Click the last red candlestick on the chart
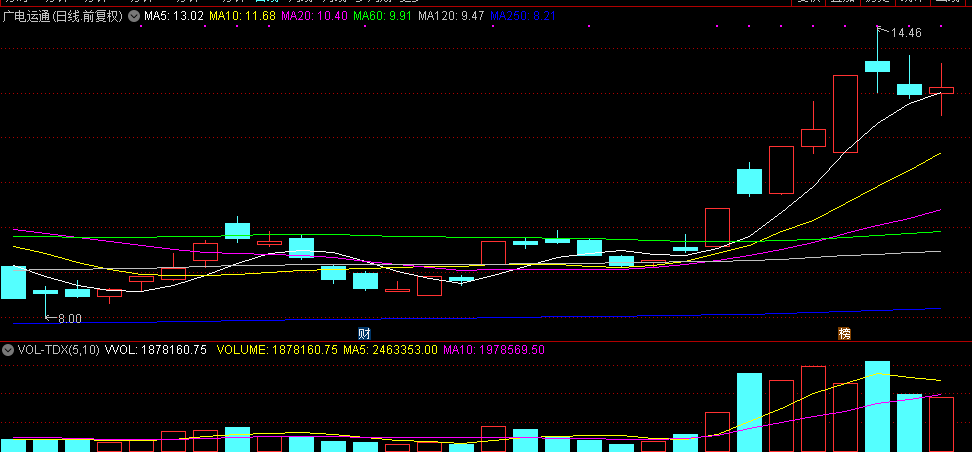Viewport: 972px width, 452px height. 941,91
